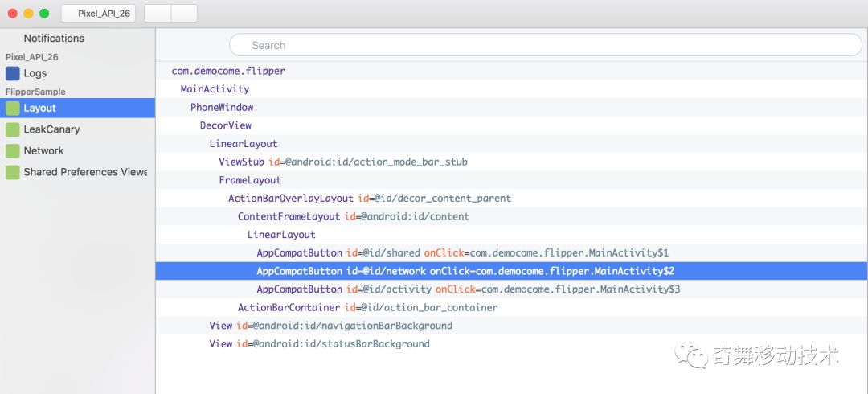This screenshot has width=868, height=394.
Task: Click the green Layout plugin icon
Action: coord(12,108)
